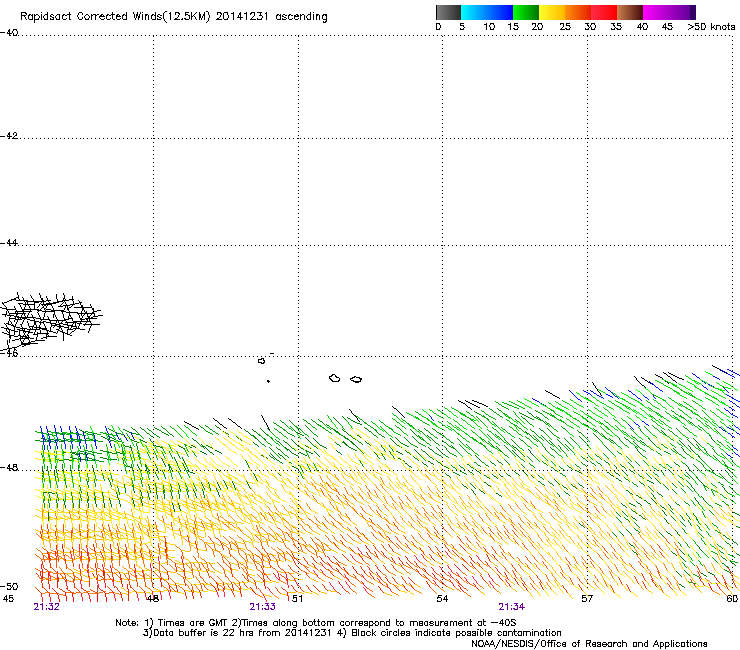Click the longitude label 60

coord(732,599)
